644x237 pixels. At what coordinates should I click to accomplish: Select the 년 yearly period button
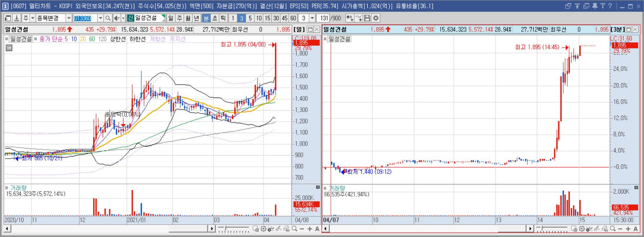coord(196,18)
